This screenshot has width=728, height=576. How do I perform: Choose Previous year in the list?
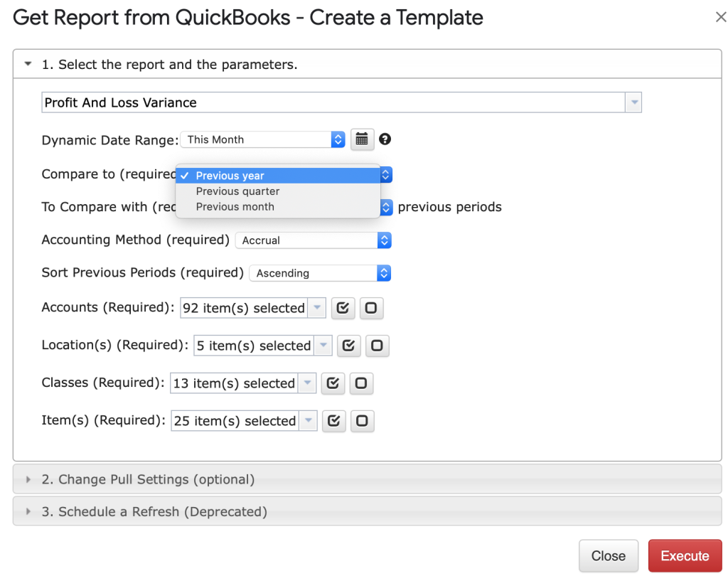pos(278,176)
